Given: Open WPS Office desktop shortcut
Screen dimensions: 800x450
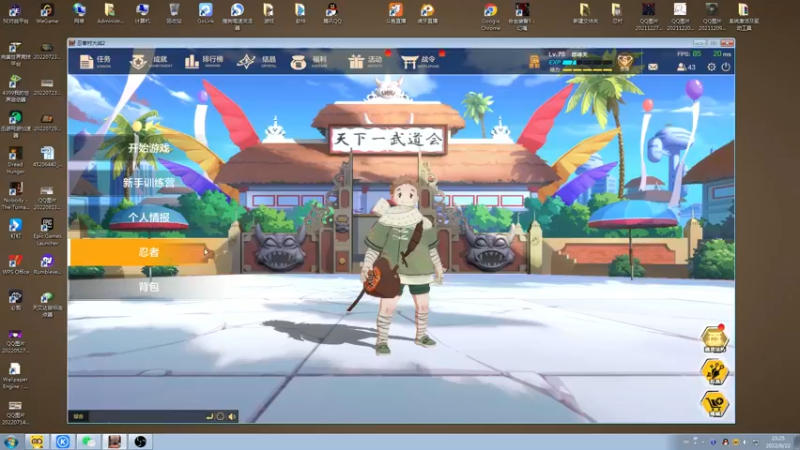Looking at the screenshot, I should click(x=15, y=265).
